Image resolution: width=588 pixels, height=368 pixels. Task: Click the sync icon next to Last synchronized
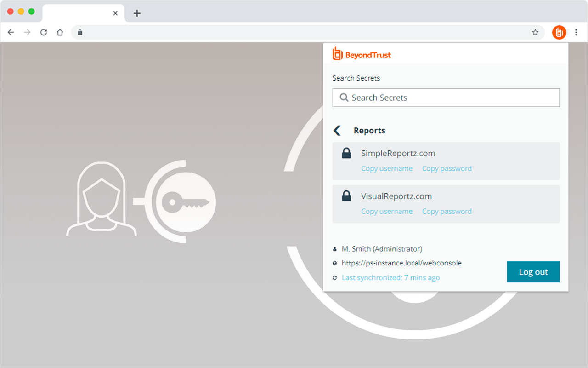tap(335, 277)
